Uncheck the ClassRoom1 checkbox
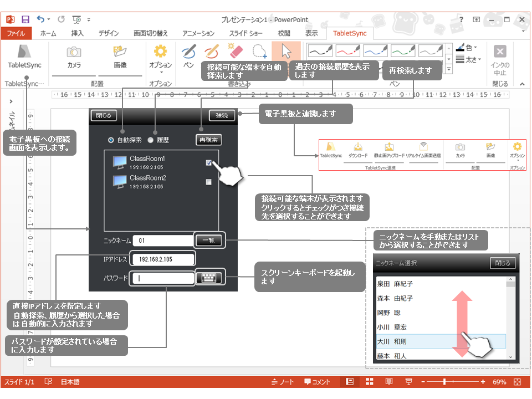This screenshot has width=532, height=399. coord(208,162)
